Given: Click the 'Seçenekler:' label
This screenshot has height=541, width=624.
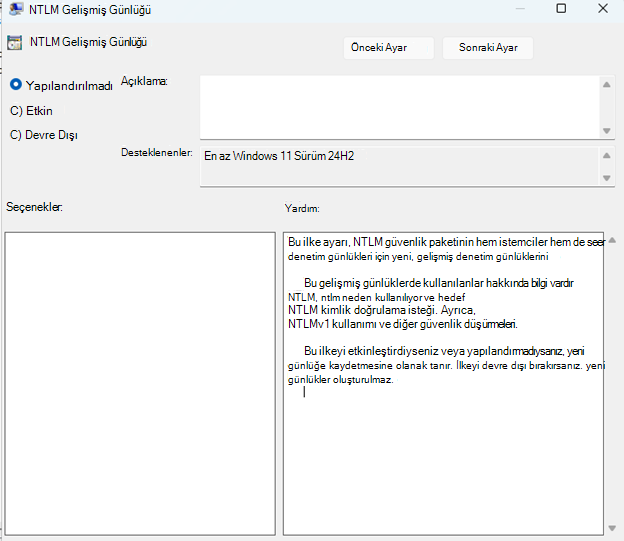Looking at the screenshot, I should tap(34, 207).
